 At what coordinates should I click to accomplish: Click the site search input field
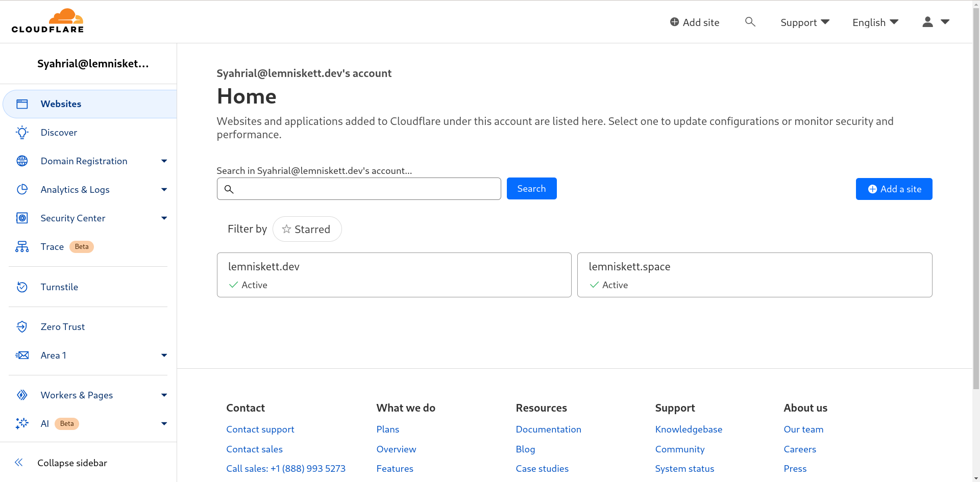point(359,189)
